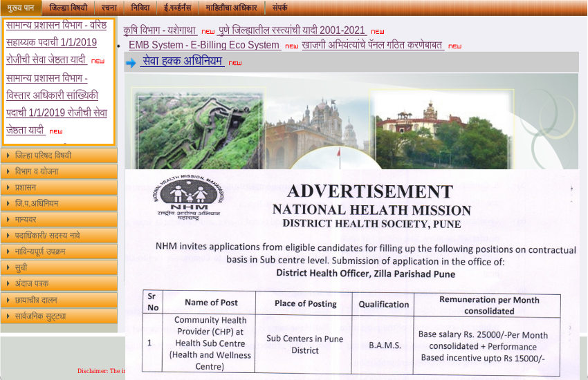Click the 'new' badge after EMB System link
Viewport: 588px width, 380px height.
291,46
